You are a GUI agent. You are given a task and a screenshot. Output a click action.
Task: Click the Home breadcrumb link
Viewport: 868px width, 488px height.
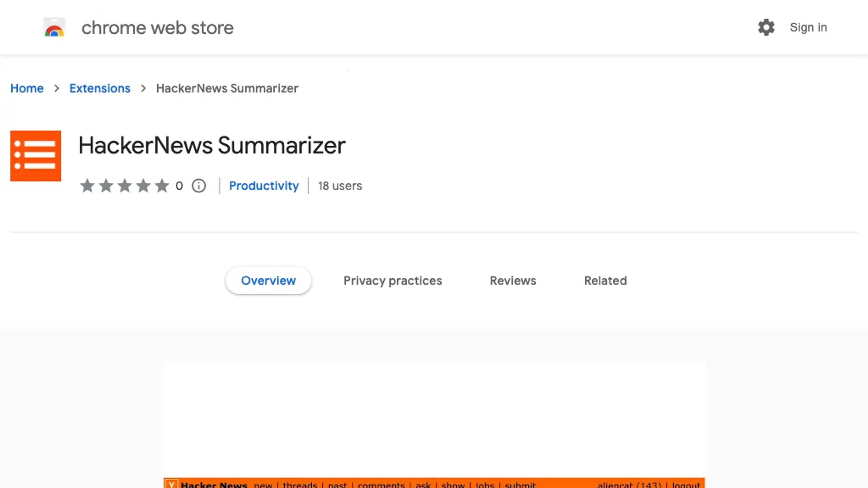pos(26,88)
